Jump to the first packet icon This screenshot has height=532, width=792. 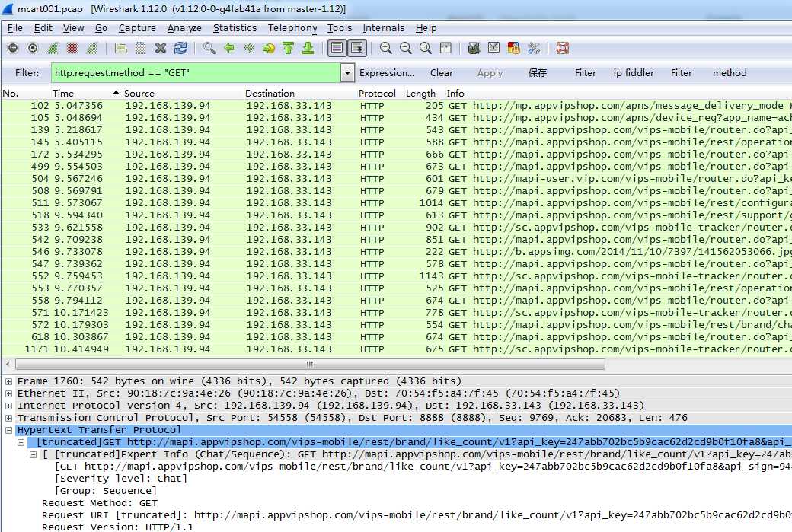coord(288,48)
